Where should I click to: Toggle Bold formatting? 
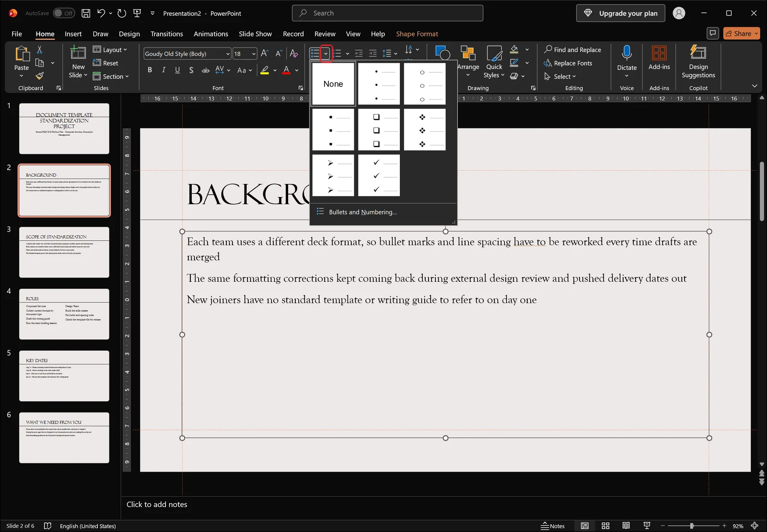click(150, 70)
